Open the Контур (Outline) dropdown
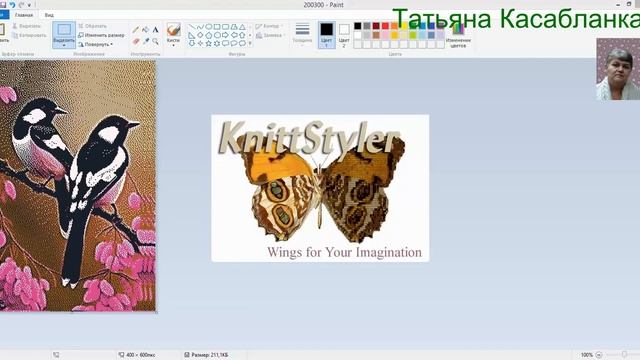Screen dimensions: 640x360 coord(270,26)
